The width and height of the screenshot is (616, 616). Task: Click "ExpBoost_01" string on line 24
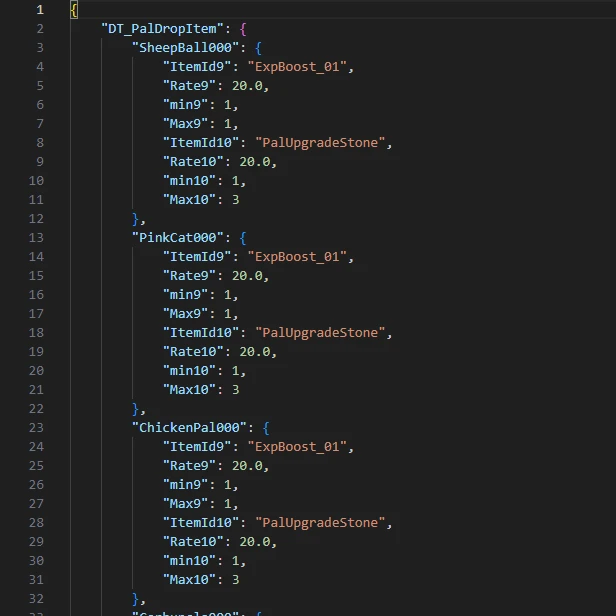pos(297,447)
